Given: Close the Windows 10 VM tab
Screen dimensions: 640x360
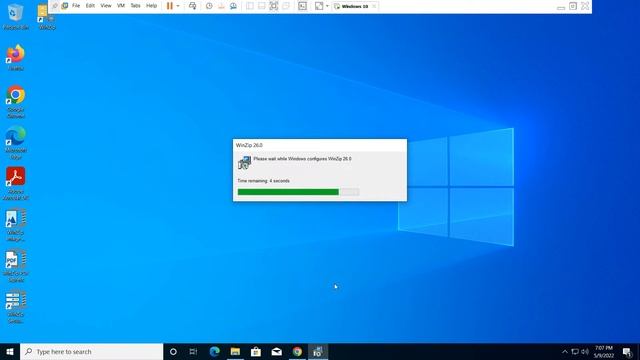Looking at the screenshot, I should click(374, 6).
